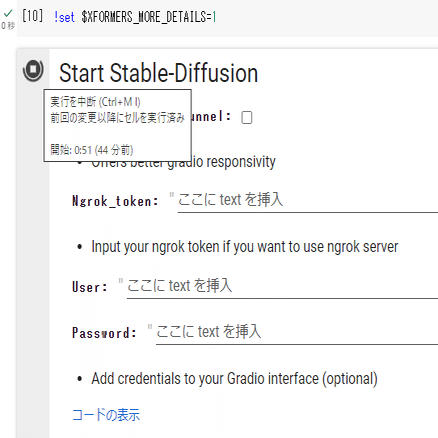Focus the Ngrok_token text field

[307, 200]
